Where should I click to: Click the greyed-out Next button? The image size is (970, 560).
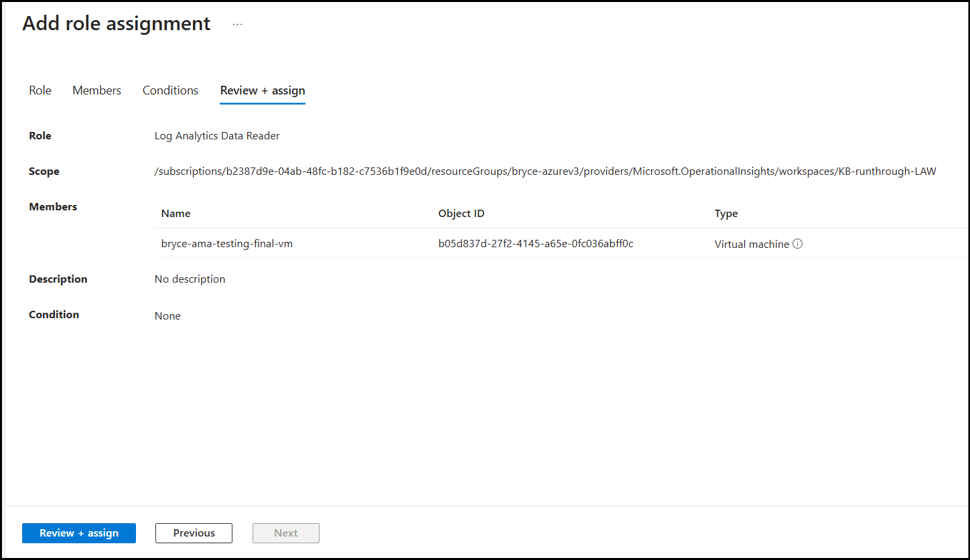(285, 533)
